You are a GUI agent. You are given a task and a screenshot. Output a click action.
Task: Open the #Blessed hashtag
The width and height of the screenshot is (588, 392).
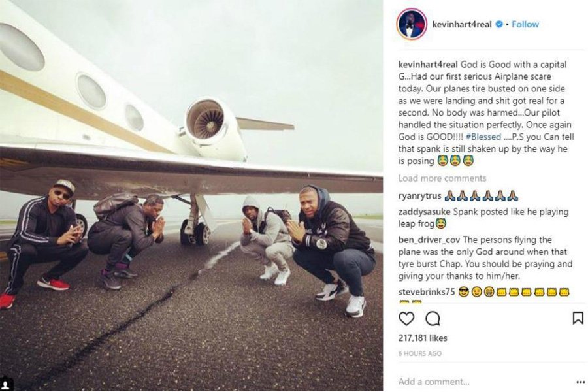(x=483, y=137)
